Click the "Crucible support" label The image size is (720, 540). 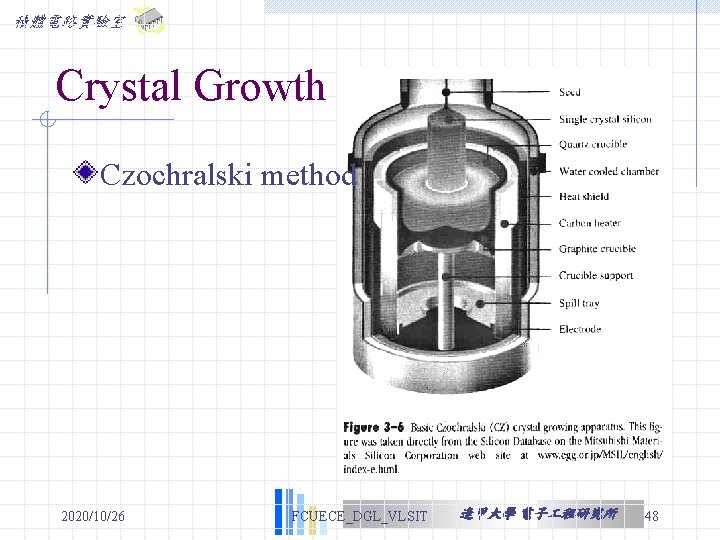[596, 276]
